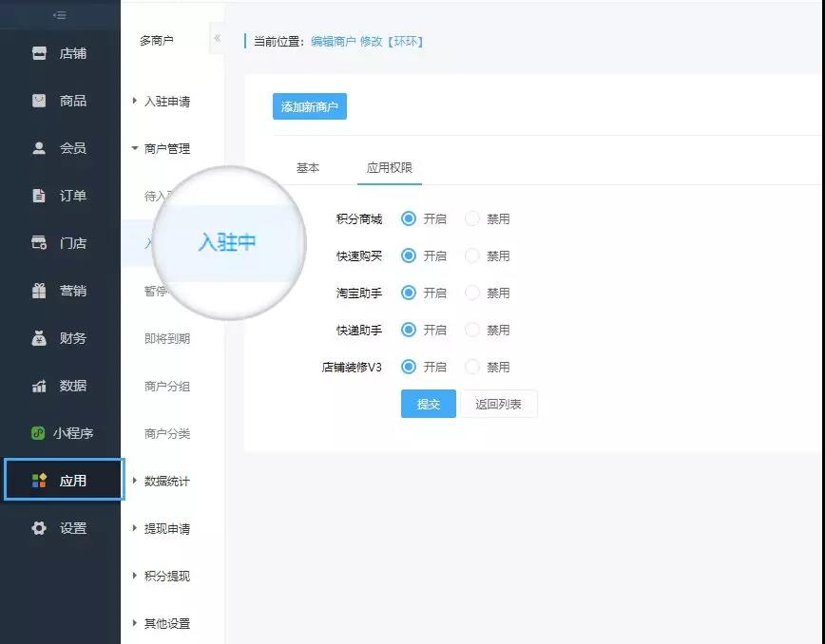Disable 快递助手 with the 禁用 radio
Screen dimensions: 825x644
click(472, 331)
